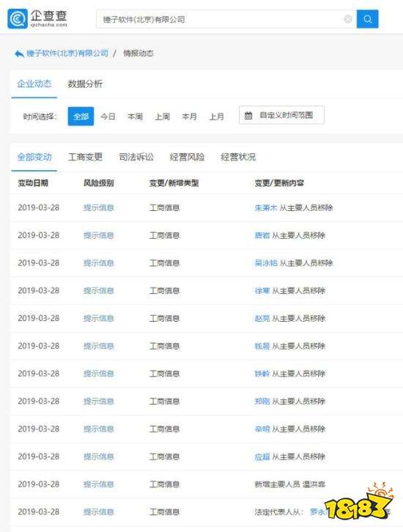Click 提示信息 in the 钱晨 row

coord(99,346)
